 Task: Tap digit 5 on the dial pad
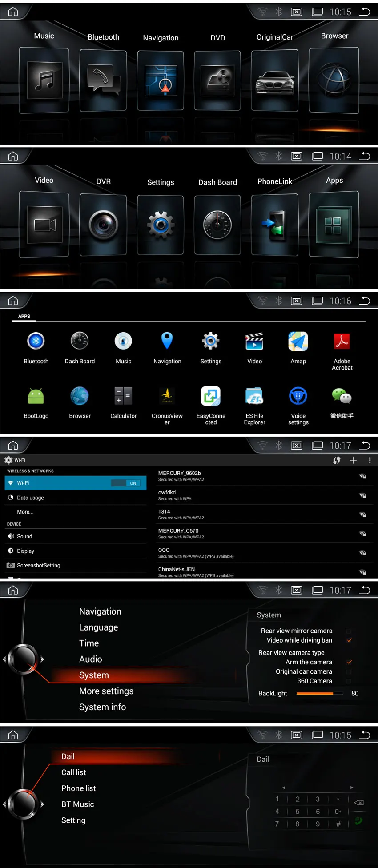298,812
